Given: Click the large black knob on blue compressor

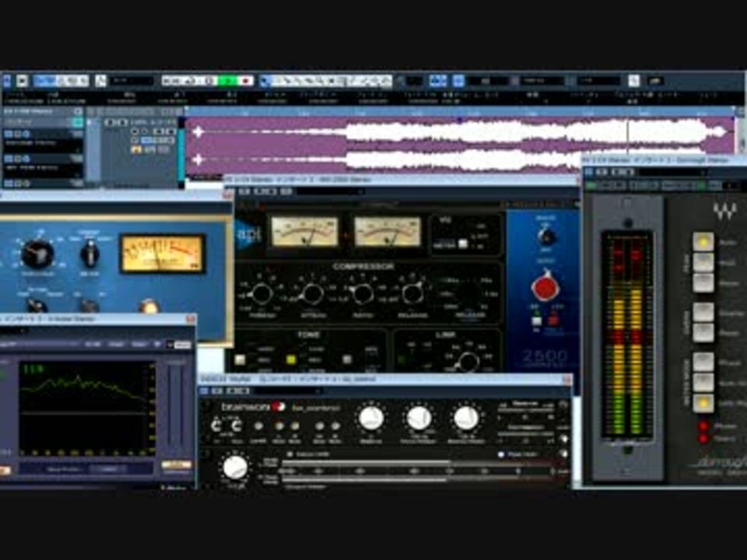Looking at the screenshot, I should pyautogui.click(x=37, y=254).
